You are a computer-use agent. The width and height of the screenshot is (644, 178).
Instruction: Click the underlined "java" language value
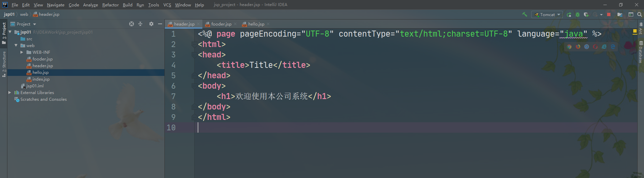click(574, 34)
